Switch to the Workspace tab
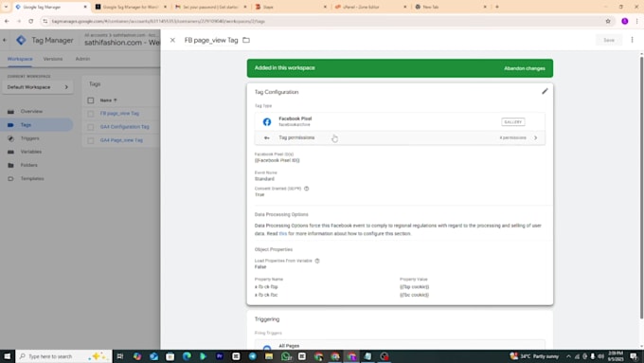644x363 pixels. click(x=20, y=59)
